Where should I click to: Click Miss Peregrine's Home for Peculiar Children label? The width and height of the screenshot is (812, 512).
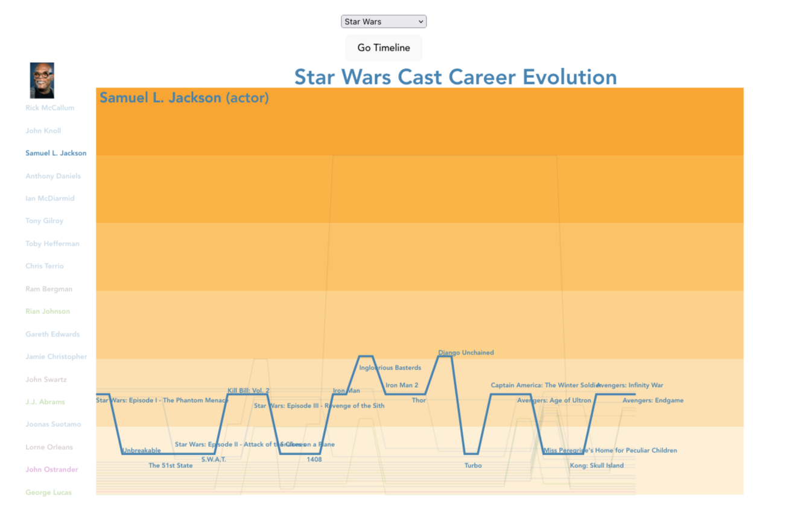click(610, 450)
